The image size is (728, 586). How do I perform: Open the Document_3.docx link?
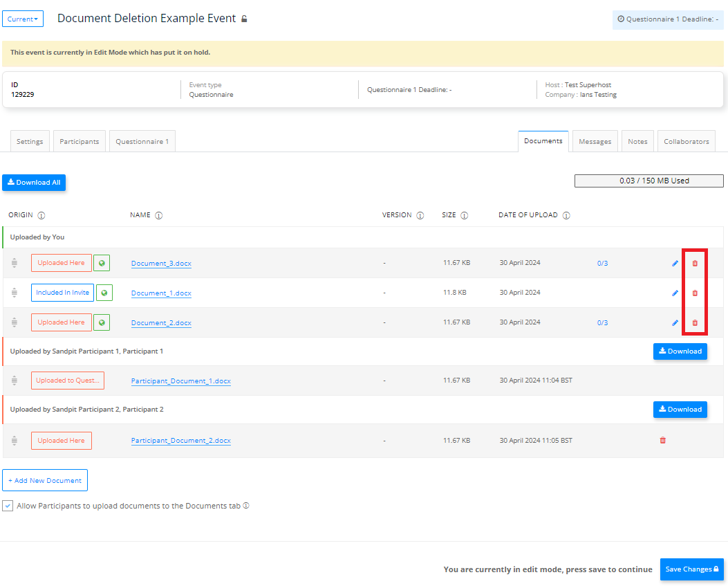point(161,264)
